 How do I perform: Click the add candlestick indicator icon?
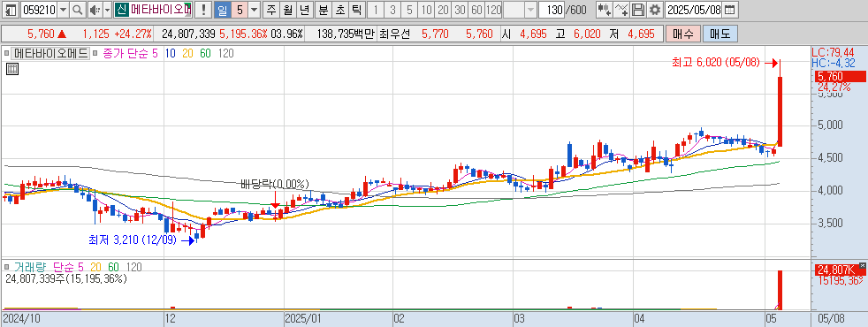pyautogui.click(x=604, y=10)
